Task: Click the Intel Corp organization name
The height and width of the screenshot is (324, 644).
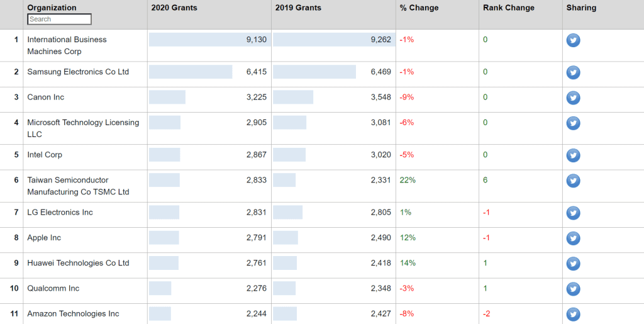Action: 45,155
